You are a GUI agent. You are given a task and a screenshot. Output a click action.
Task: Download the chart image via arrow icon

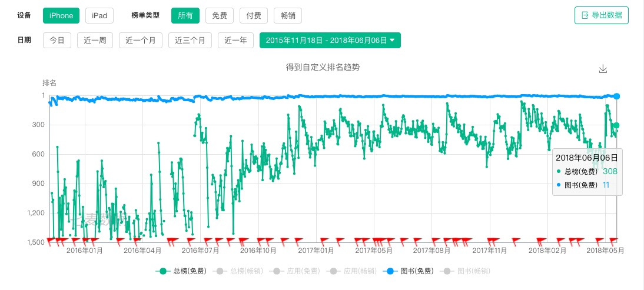click(602, 69)
